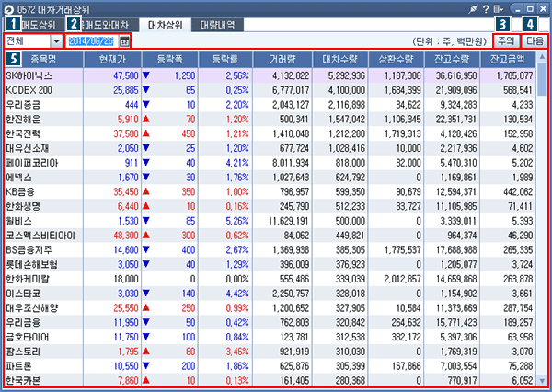Select the 대유신소재 stock name
552x392 pixels.
[27, 148]
